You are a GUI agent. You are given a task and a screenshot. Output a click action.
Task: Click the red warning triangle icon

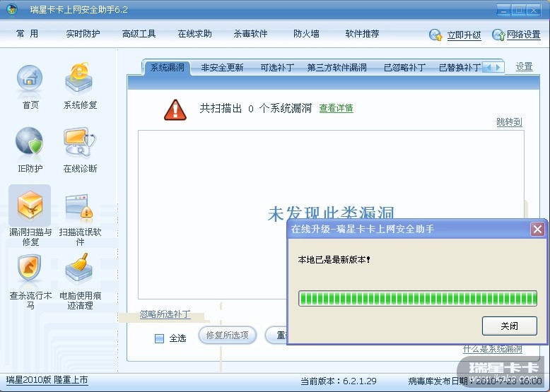(175, 110)
